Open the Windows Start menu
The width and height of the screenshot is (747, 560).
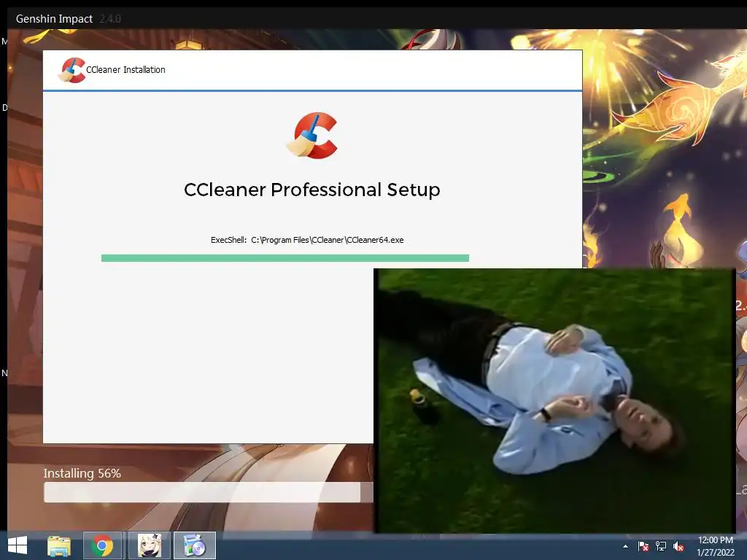[18, 545]
